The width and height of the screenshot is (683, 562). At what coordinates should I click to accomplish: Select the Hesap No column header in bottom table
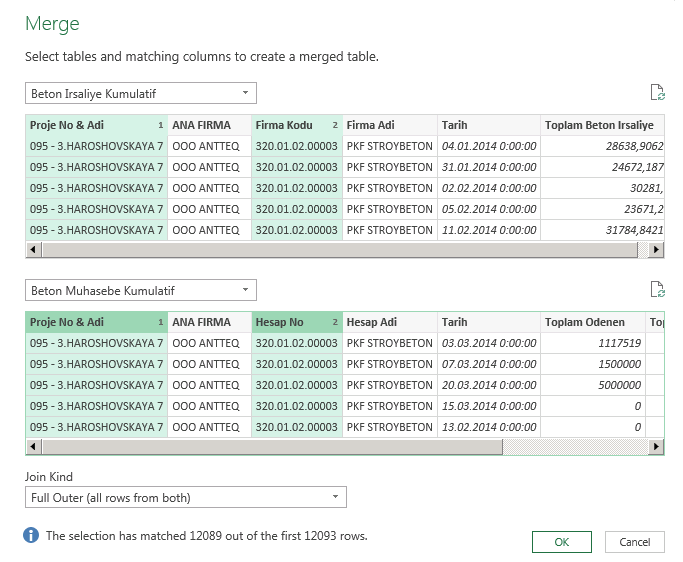[297, 322]
